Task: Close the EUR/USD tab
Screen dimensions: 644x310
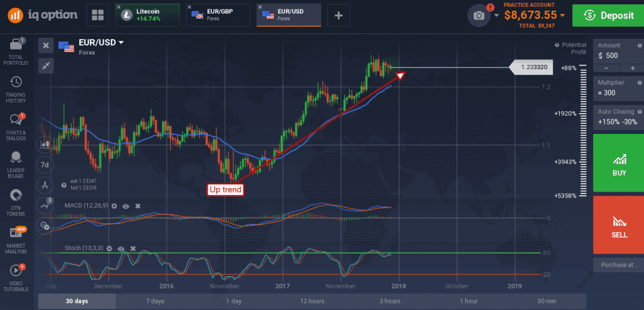Action: (x=260, y=7)
